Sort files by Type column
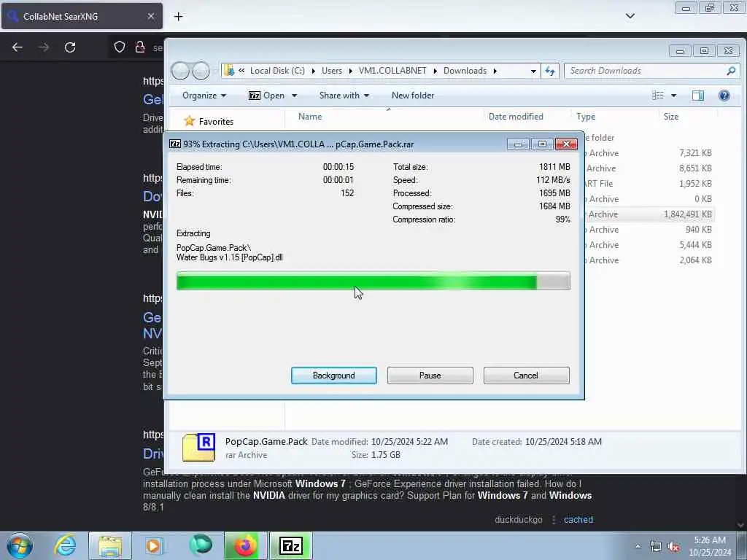Viewport: 747px width, 560px height. tap(586, 116)
